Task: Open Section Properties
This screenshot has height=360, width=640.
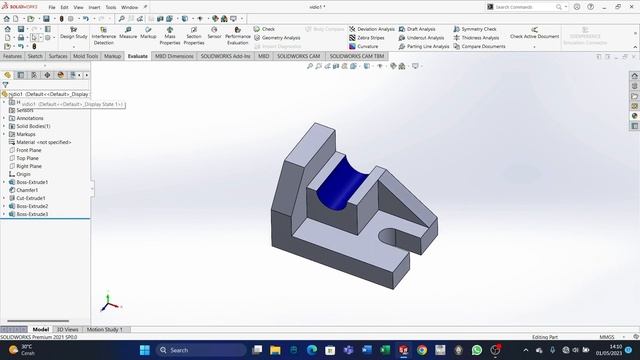Action: tap(194, 36)
